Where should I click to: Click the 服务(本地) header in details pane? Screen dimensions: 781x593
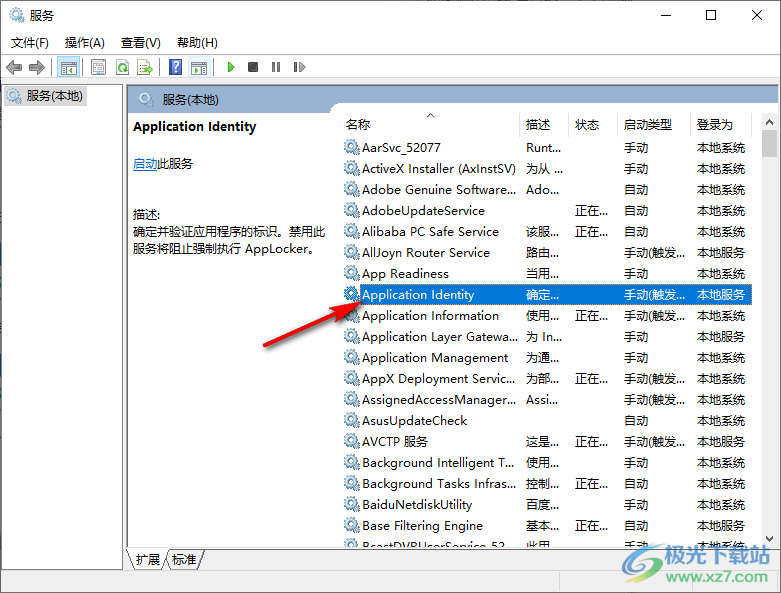tap(190, 100)
